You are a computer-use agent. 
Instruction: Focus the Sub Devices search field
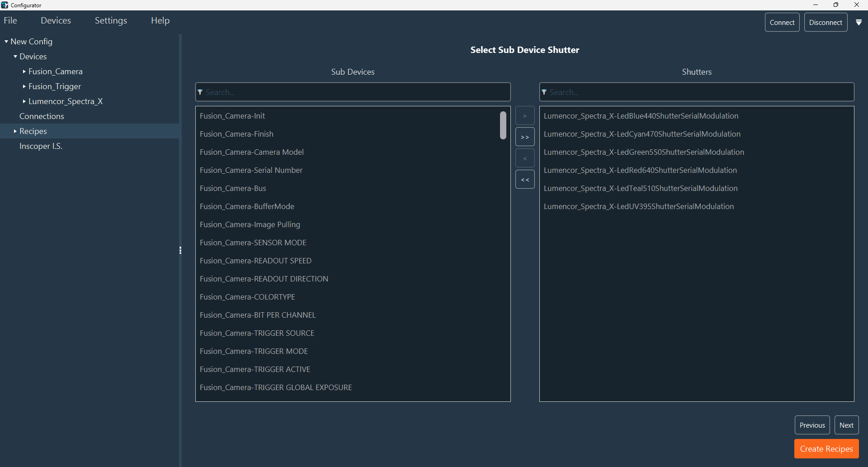click(x=353, y=92)
